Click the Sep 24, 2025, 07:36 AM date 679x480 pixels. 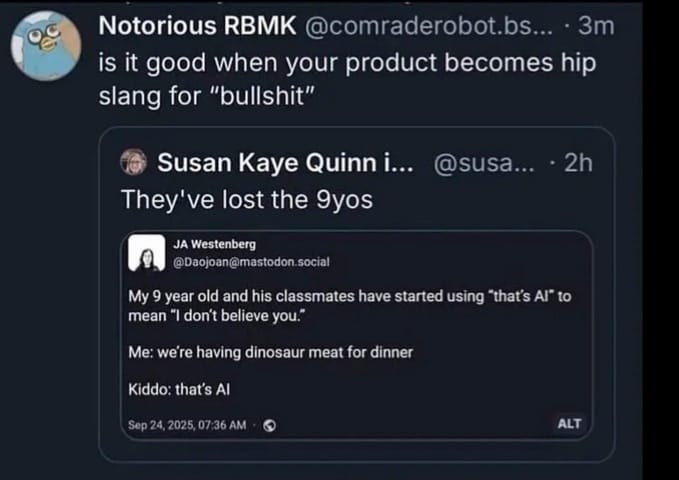188,424
